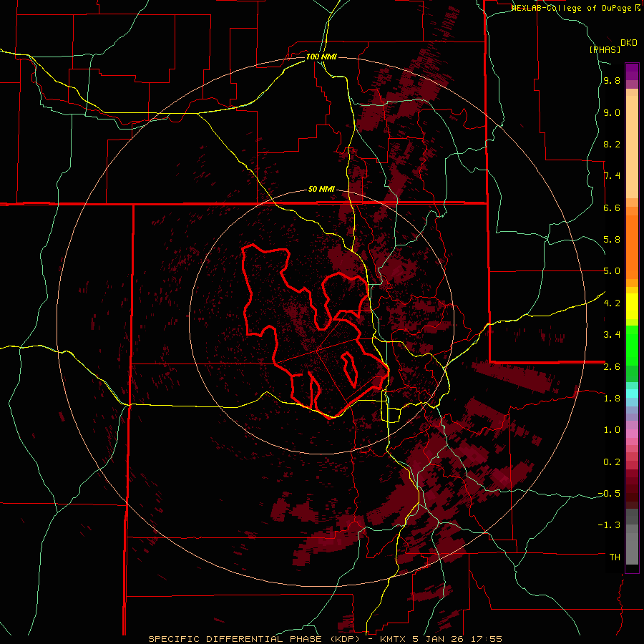The image size is (644, 644).
Task: Click the SPECIFIC DIFFERENTIAL PHASE (KDP) title text
Action: pos(255,639)
